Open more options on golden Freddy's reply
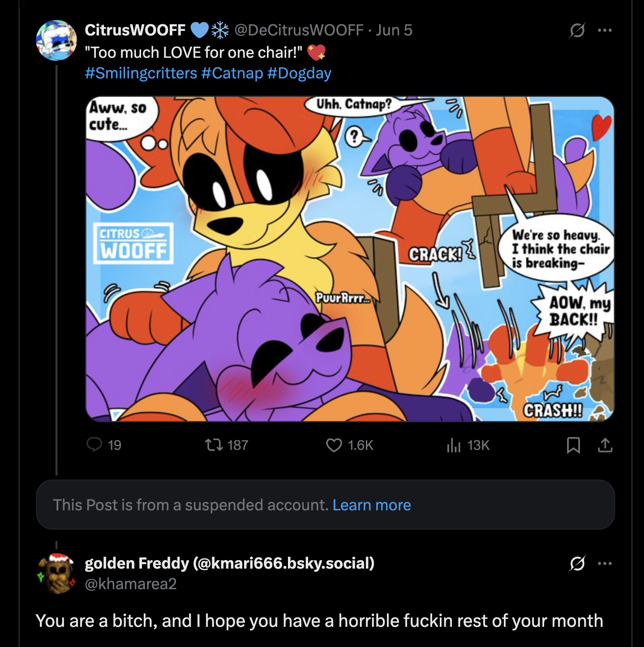Viewport: 644px width, 647px height. coord(605,563)
